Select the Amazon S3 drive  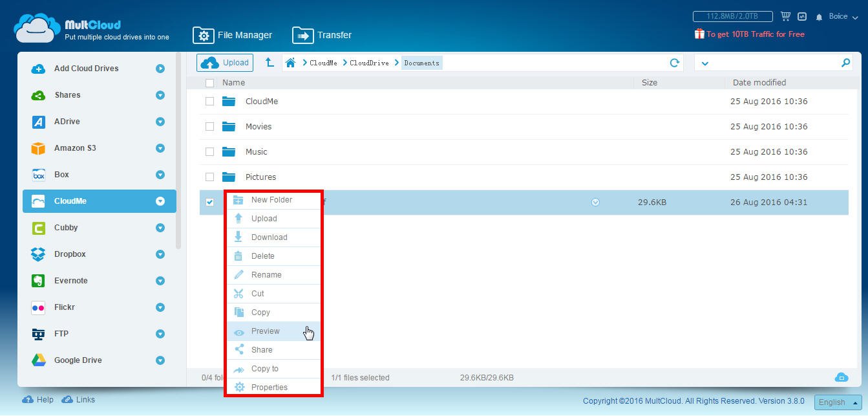click(x=75, y=148)
